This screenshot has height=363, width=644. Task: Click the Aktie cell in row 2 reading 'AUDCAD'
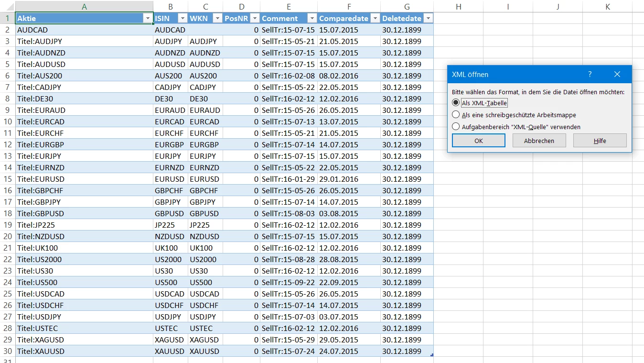pyautogui.click(x=85, y=30)
